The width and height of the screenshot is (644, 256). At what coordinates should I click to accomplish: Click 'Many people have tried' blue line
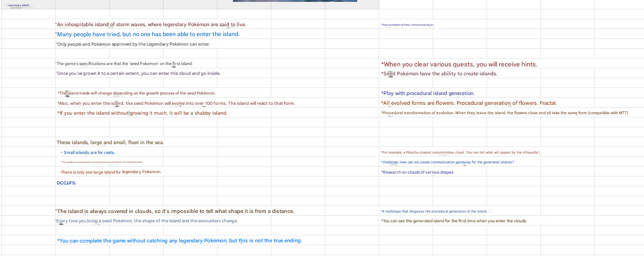click(147, 34)
